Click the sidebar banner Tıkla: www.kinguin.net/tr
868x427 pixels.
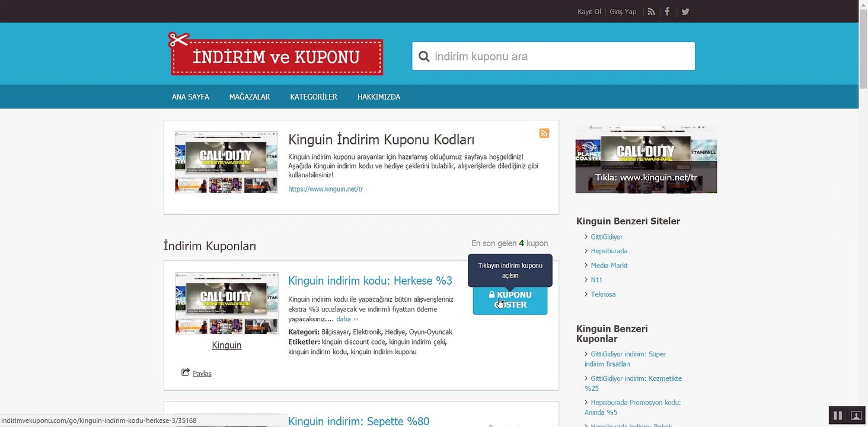(646, 159)
